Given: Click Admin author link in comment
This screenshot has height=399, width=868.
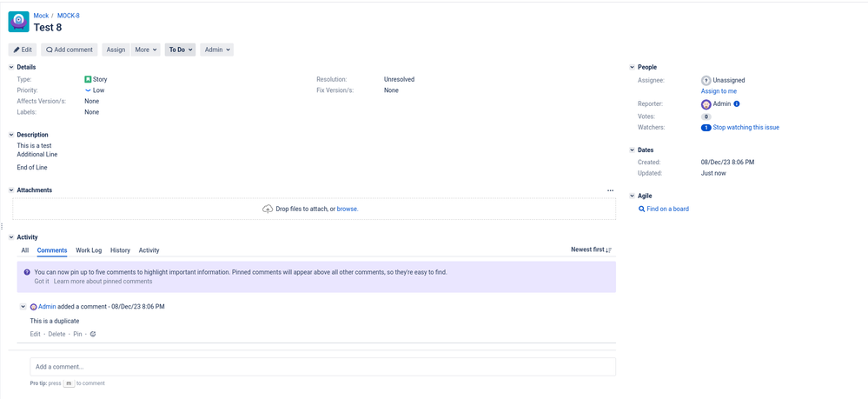Looking at the screenshot, I should coord(47,307).
